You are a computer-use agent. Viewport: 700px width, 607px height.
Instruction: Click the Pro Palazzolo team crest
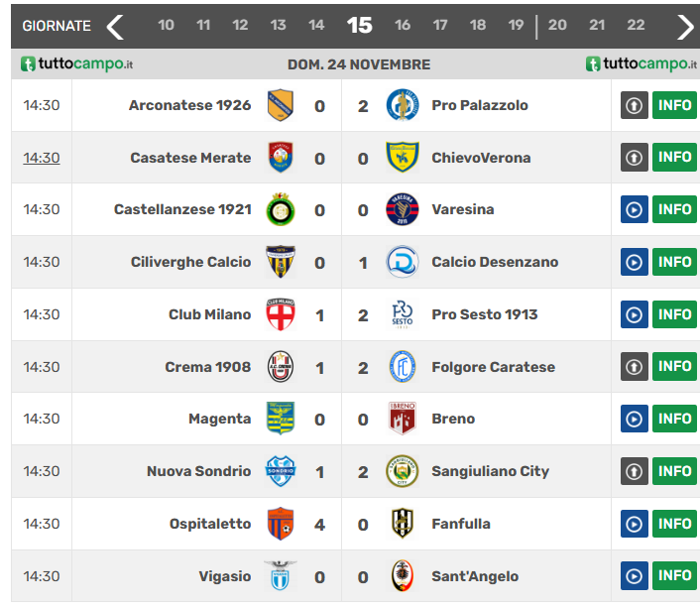pyautogui.click(x=403, y=105)
